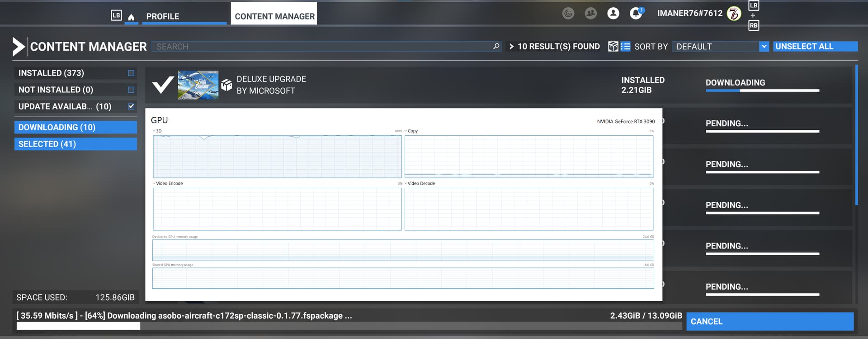Open the Video Encode graph selector
The height and width of the screenshot is (339, 868).
coord(154,183)
